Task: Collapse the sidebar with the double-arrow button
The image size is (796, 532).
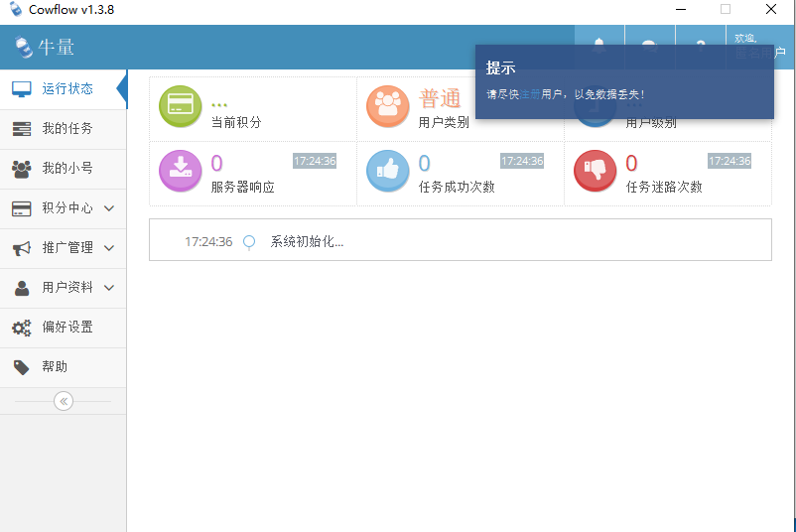Action: coord(64,401)
